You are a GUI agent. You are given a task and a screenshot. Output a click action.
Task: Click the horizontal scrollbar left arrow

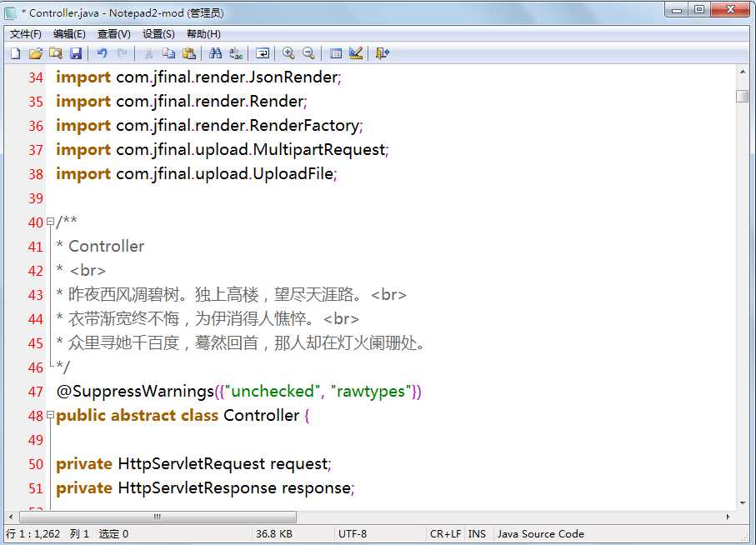click(11, 517)
